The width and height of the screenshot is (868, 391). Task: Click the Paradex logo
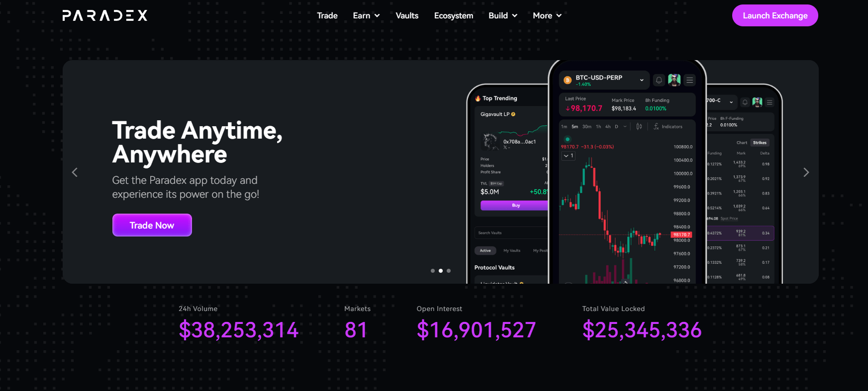coord(105,15)
